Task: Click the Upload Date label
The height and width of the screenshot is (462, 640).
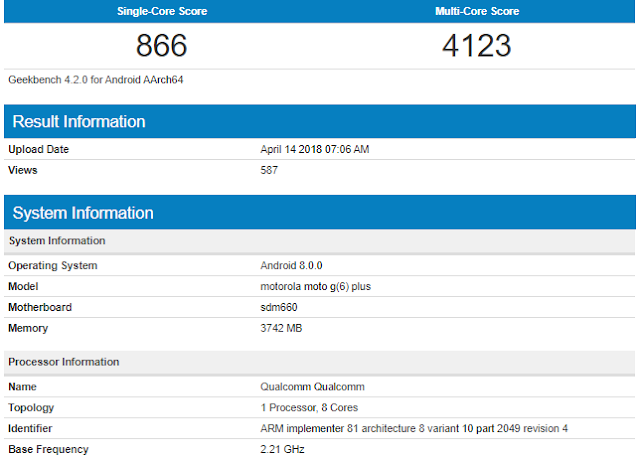Action: tap(38, 149)
